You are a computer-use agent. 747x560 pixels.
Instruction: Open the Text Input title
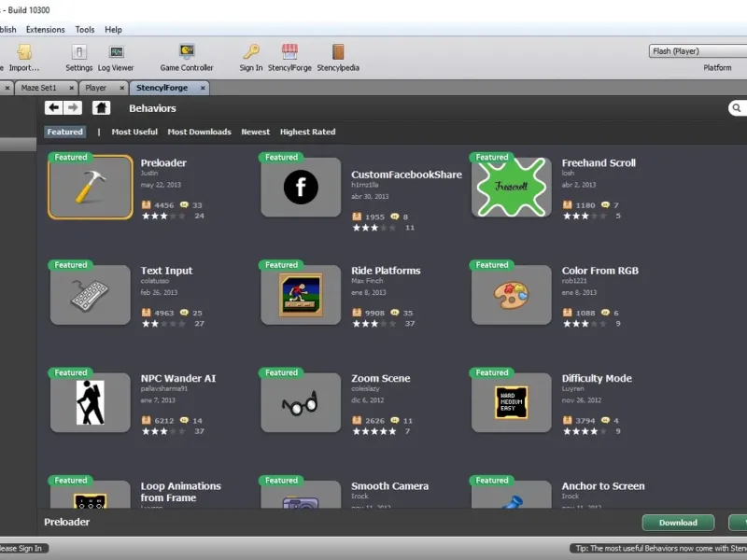(x=166, y=271)
